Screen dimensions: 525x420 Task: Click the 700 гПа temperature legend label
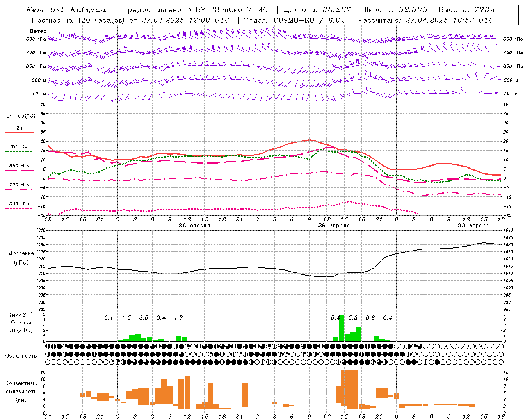click(19, 185)
